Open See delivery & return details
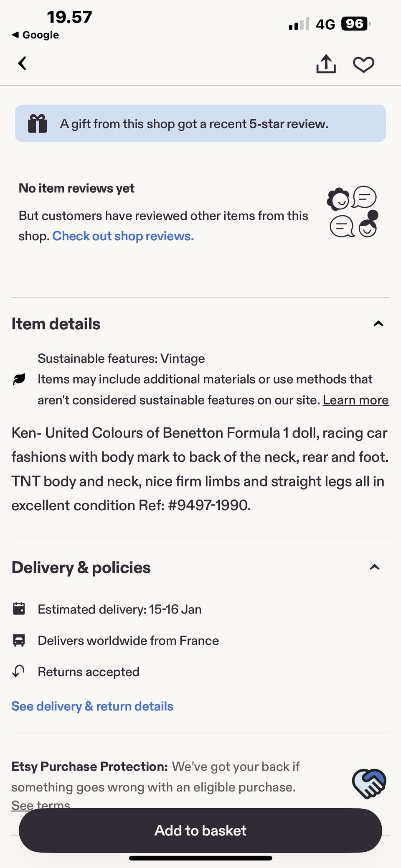This screenshot has width=401, height=868. tap(92, 706)
